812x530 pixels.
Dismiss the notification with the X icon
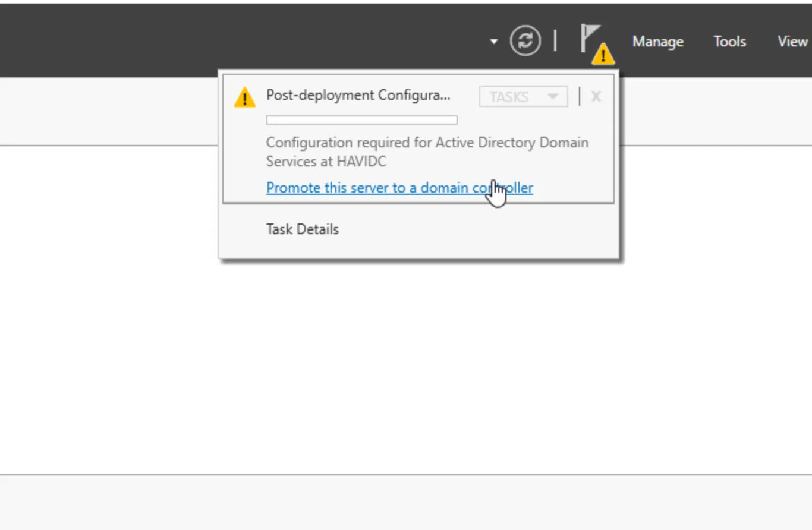[596, 96]
